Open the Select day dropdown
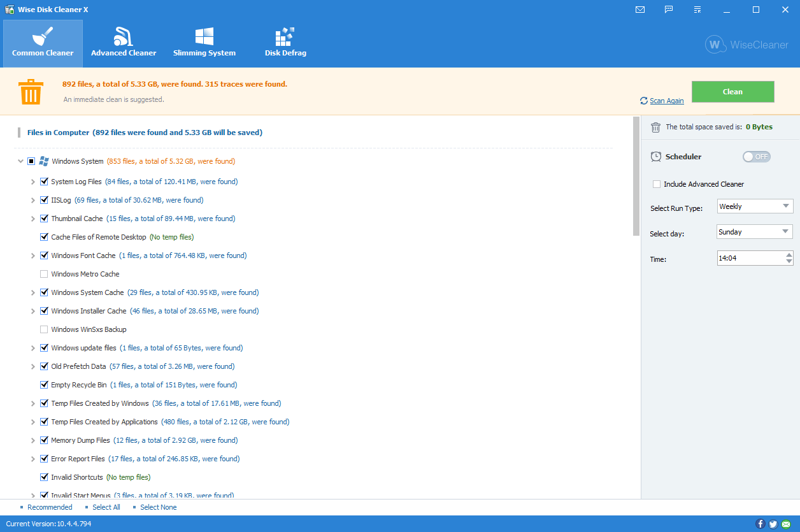 pos(755,232)
